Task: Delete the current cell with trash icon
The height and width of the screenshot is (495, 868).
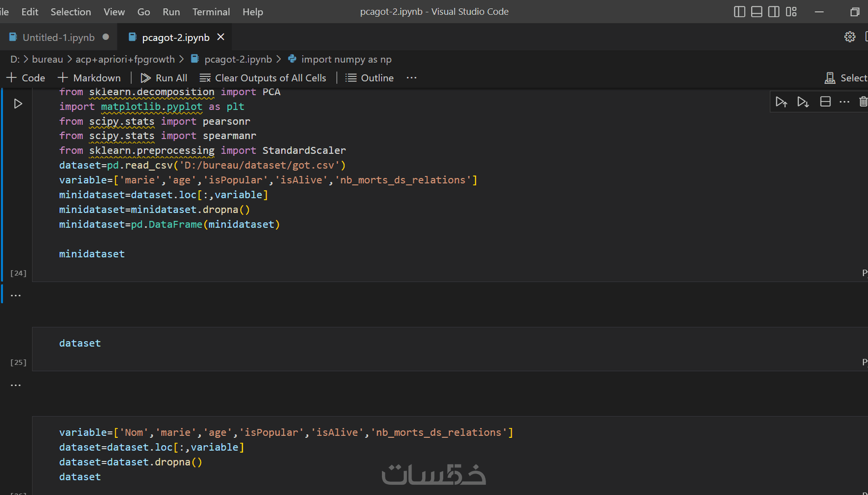Action: point(863,102)
